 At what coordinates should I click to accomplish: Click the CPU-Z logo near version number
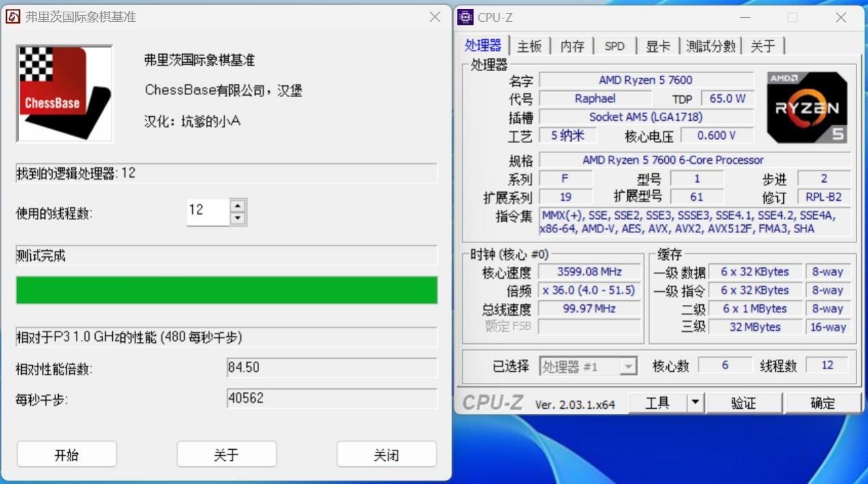(x=495, y=403)
